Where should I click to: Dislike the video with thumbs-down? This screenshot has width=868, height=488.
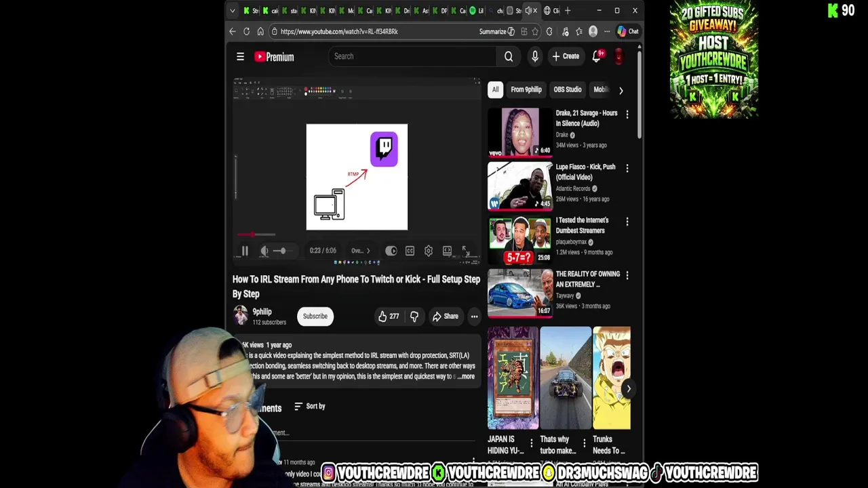tap(414, 317)
